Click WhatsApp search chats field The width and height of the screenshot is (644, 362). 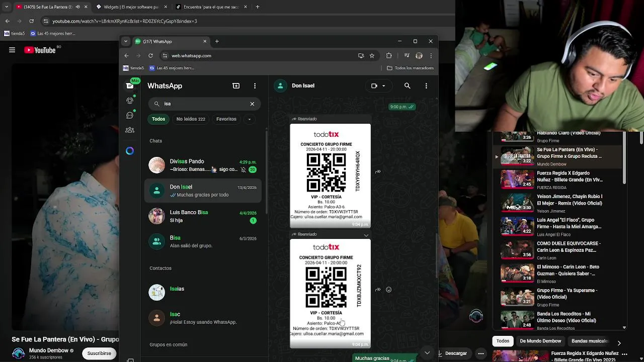click(x=204, y=104)
